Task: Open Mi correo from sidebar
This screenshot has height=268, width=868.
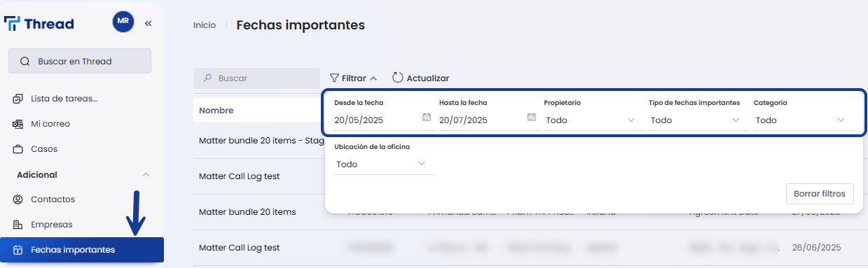Action: click(50, 124)
